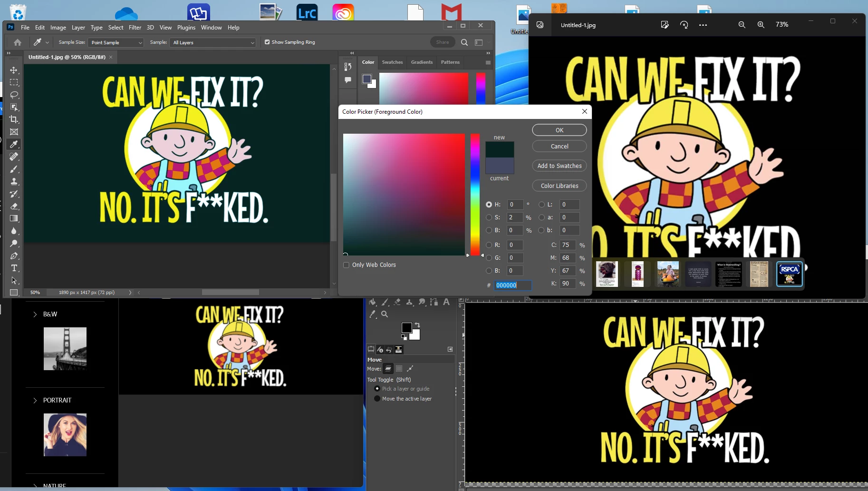Zoom in using Photos viewer icon
The height and width of the screenshot is (491, 868).
761,25
